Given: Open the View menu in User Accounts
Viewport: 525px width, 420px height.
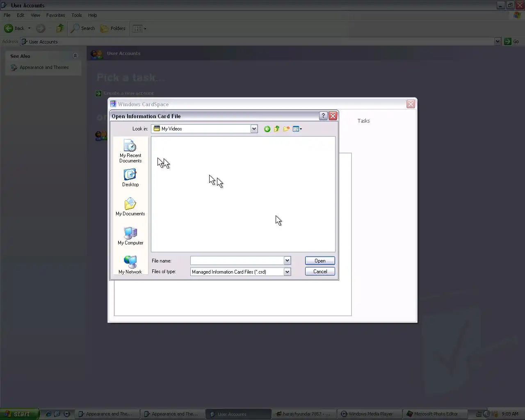Looking at the screenshot, I should (36, 15).
